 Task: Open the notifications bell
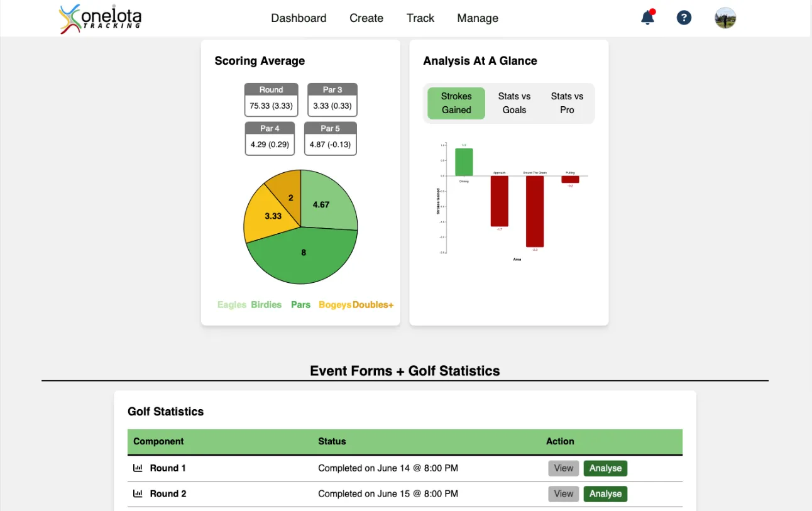[x=647, y=18]
